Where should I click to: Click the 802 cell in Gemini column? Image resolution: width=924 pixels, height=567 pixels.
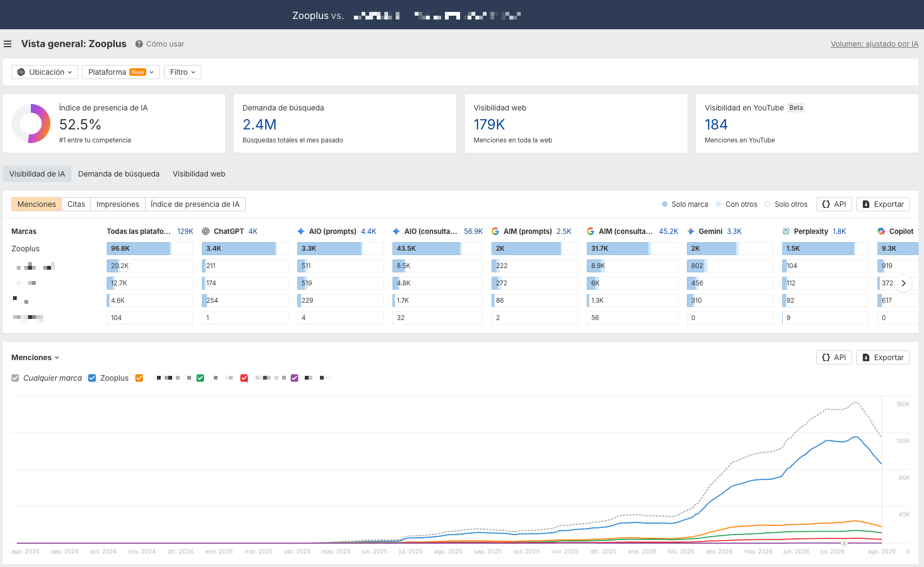tap(730, 266)
